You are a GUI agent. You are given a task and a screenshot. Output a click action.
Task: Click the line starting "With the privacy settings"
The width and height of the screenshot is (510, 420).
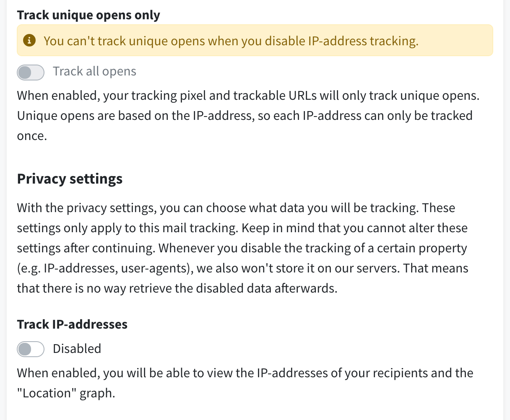[x=236, y=208]
